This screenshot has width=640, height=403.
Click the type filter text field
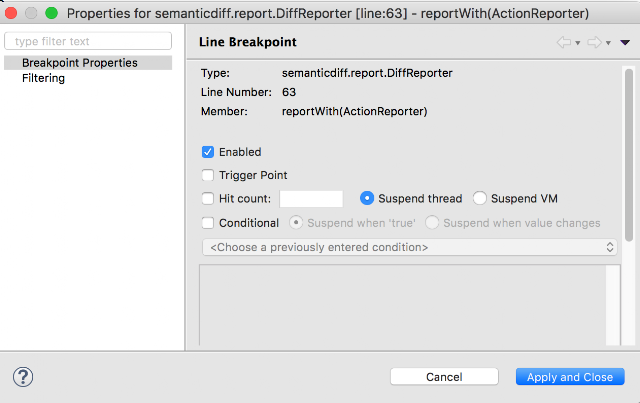point(88,41)
